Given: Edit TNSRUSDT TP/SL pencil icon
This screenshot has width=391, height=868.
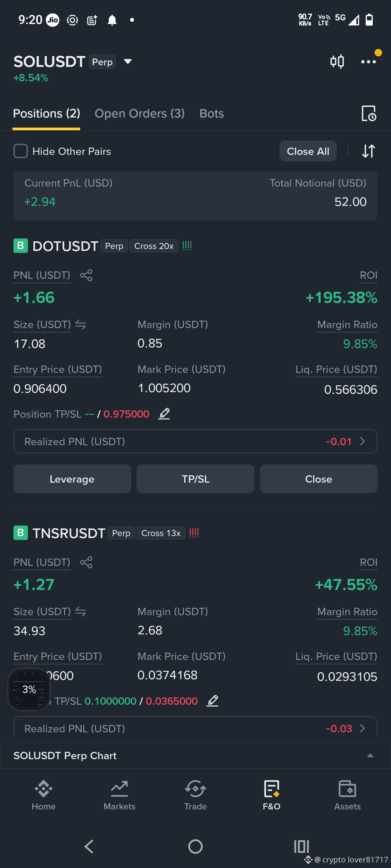Looking at the screenshot, I should (x=212, y=701).
